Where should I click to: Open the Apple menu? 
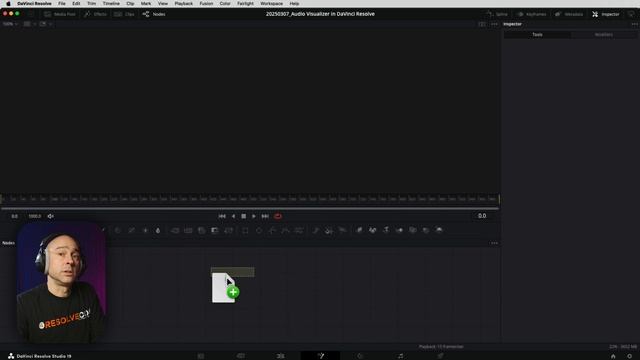[8, 3]
